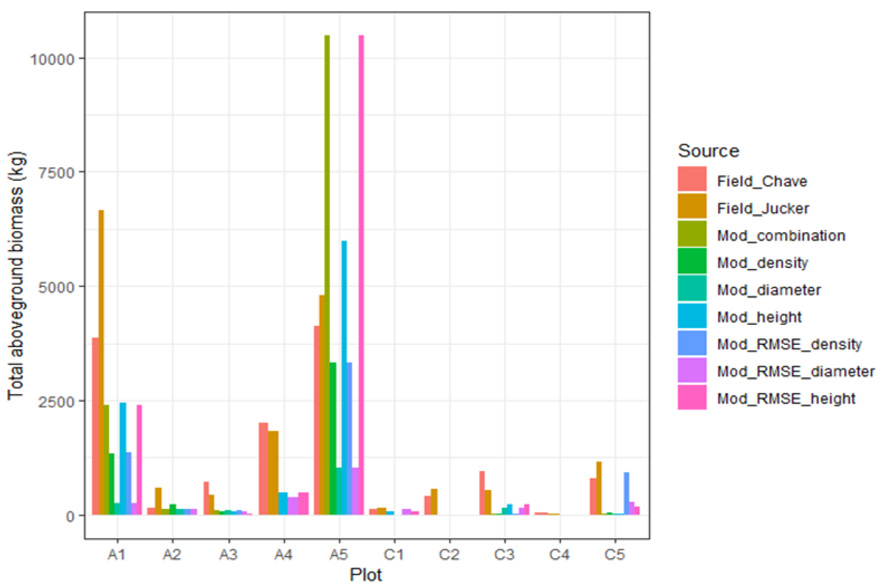Click the Mod_height blue bar in A5
The image size is (883, 588).
344,378
